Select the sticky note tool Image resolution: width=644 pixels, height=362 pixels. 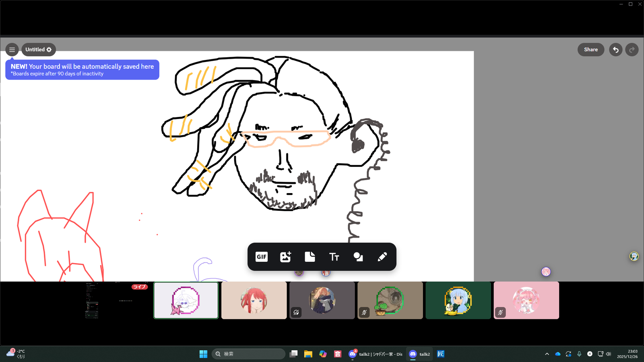[310, 257]
